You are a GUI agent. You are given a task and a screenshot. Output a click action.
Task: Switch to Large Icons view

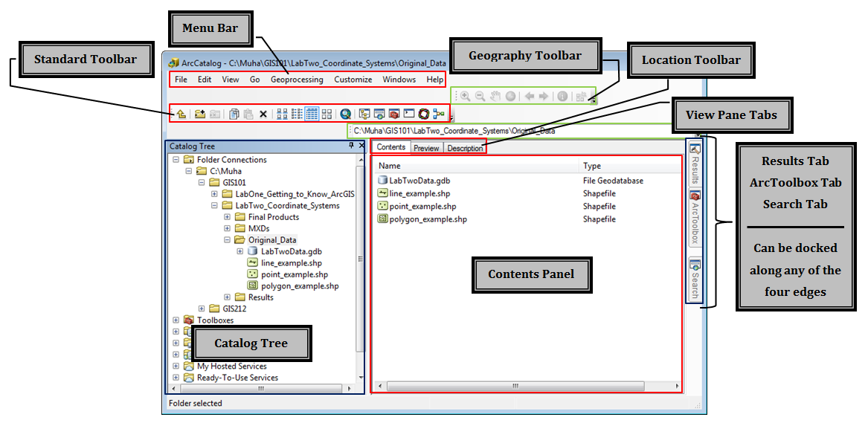coord(282,114)
